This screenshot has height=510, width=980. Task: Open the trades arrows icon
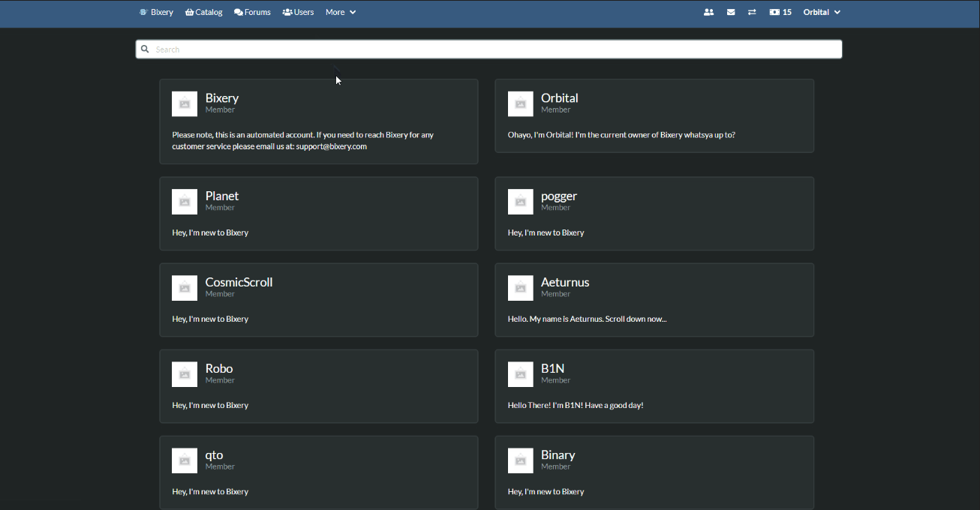[752, 12]
